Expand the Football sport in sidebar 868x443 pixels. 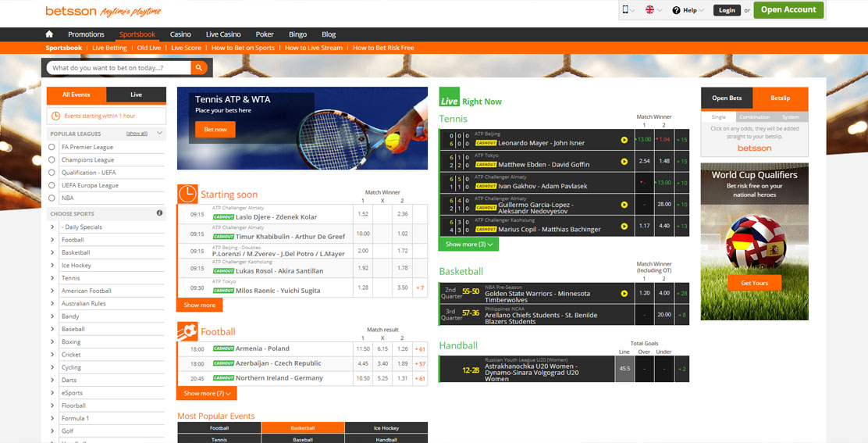point(53,240)
